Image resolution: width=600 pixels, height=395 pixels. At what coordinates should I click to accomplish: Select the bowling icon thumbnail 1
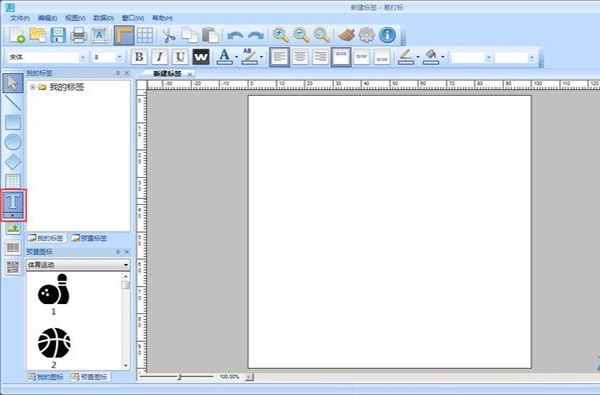coord(54,294)
